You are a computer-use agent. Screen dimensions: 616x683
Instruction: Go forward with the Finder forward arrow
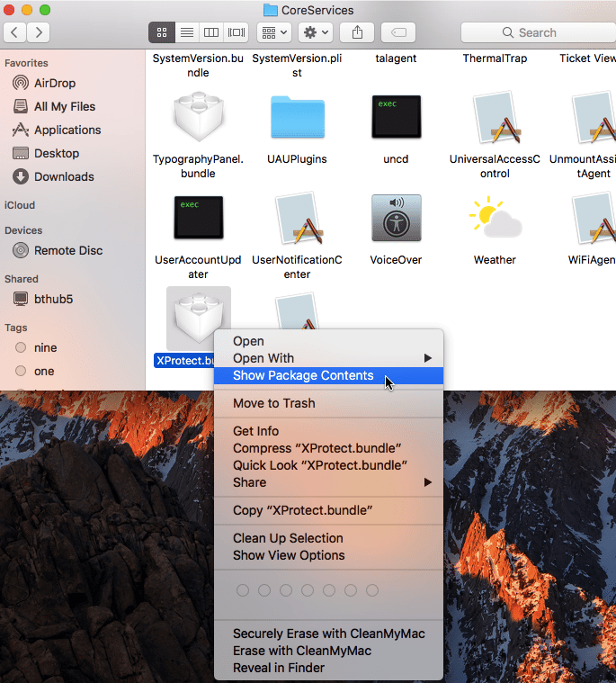(39, 32)
